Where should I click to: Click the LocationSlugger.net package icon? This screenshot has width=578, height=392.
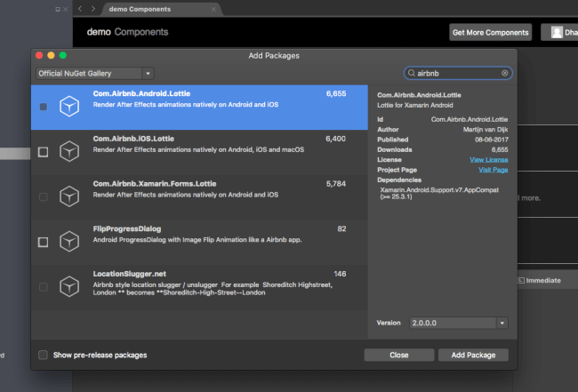coord(69,286)
